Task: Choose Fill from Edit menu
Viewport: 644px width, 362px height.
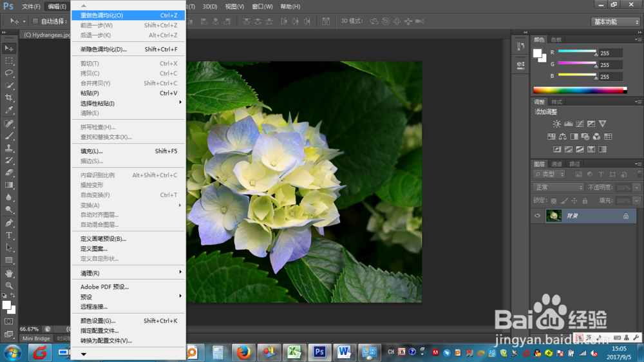Action: [x=129, y=151]
